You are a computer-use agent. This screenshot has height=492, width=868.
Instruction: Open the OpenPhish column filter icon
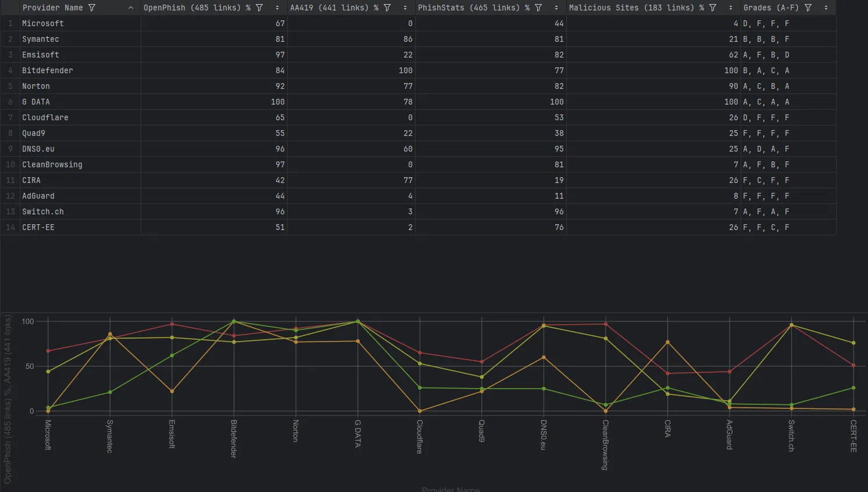coord(259,8)
